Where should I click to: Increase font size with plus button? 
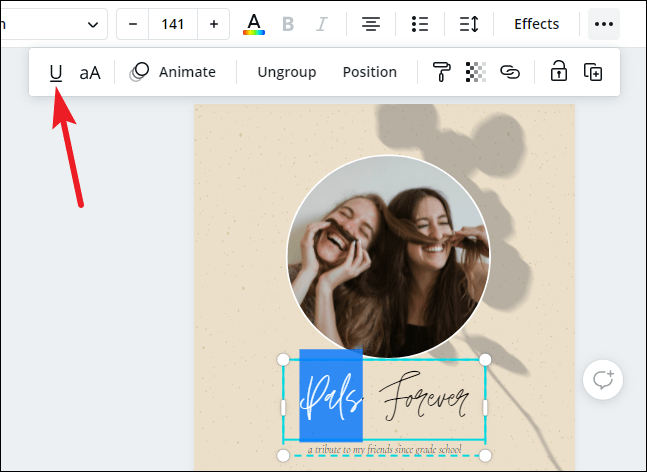pos(213,24)
